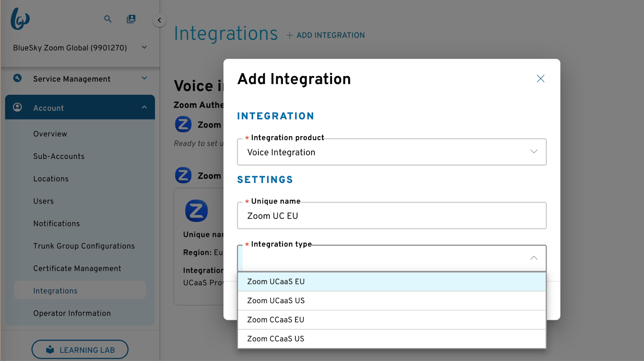
Task: Select Zoom CCaaS US option
Action: pos(392,339)
